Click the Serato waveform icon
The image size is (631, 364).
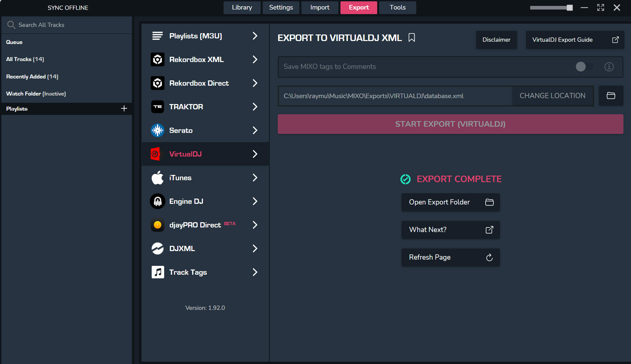158,130
